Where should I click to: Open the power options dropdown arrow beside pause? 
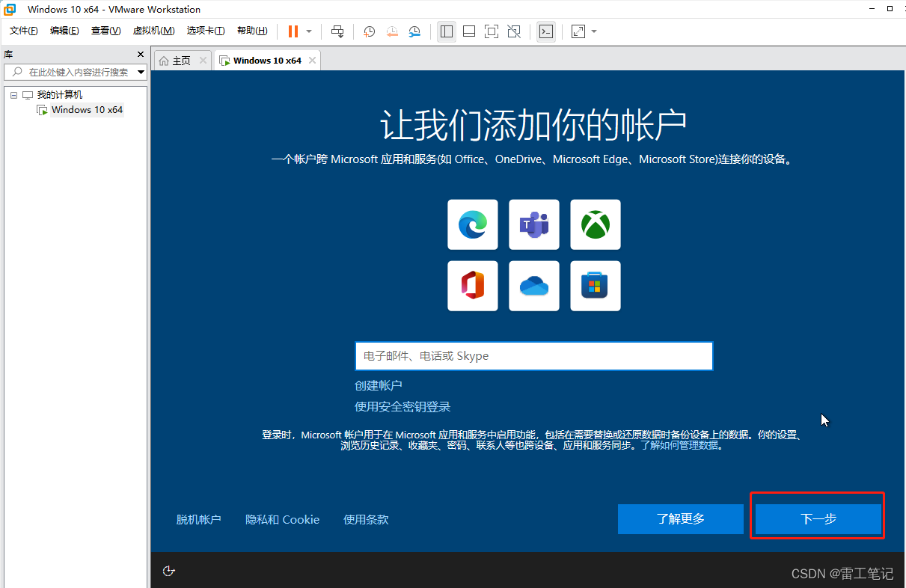point(309,31)
